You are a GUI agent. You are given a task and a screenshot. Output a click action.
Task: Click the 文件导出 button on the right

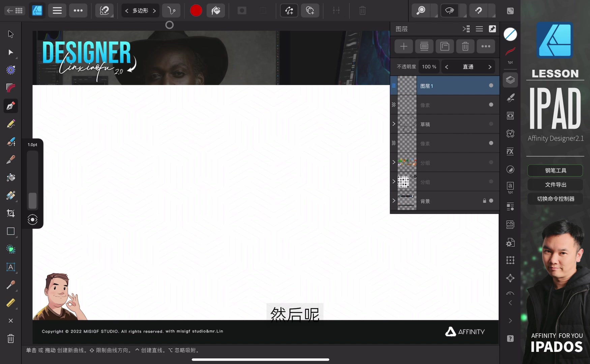555,184
